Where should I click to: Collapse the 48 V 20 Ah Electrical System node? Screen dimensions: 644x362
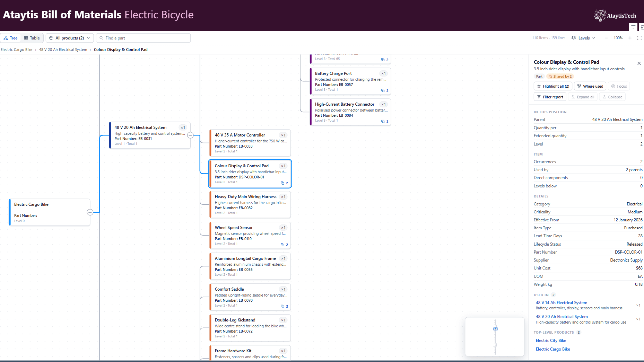click(x=190, y=135)
